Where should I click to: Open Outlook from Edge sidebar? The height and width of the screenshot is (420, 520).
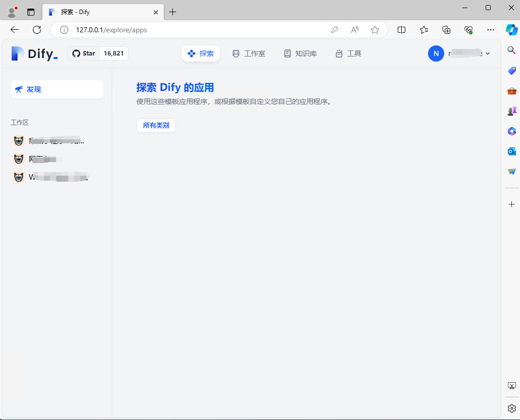click(x=511, y=151)
